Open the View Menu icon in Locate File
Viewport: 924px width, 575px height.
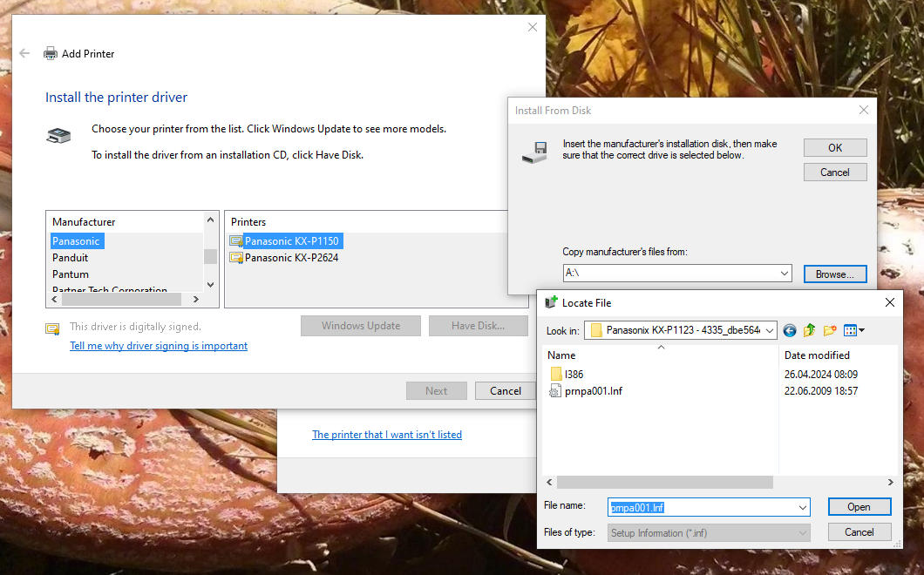click(854, 330)
